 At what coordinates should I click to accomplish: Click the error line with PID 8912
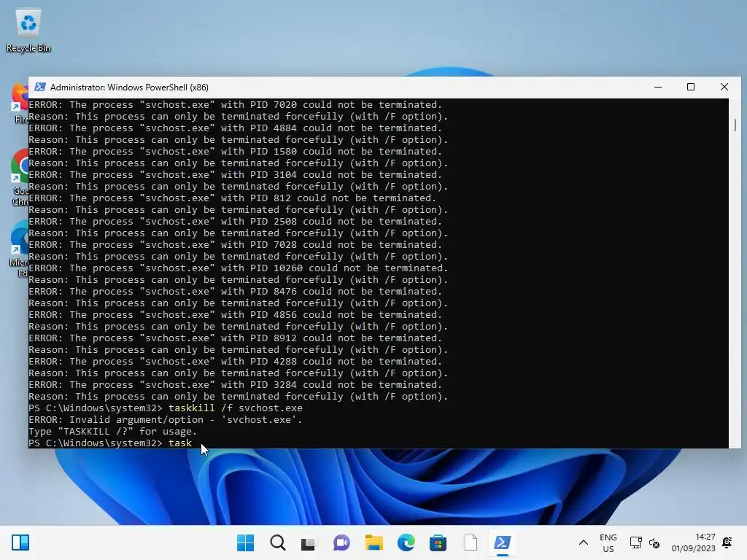[236, 338]
